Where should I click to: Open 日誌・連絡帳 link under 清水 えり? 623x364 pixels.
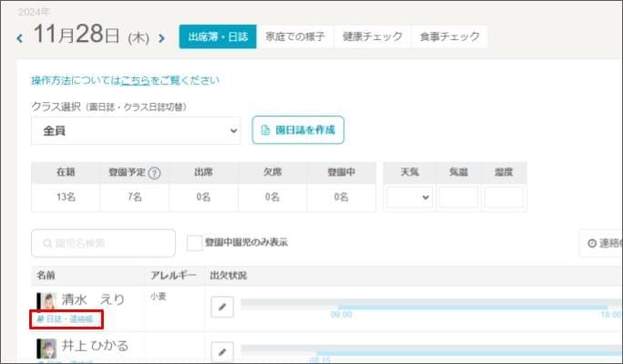pos(65,319)
